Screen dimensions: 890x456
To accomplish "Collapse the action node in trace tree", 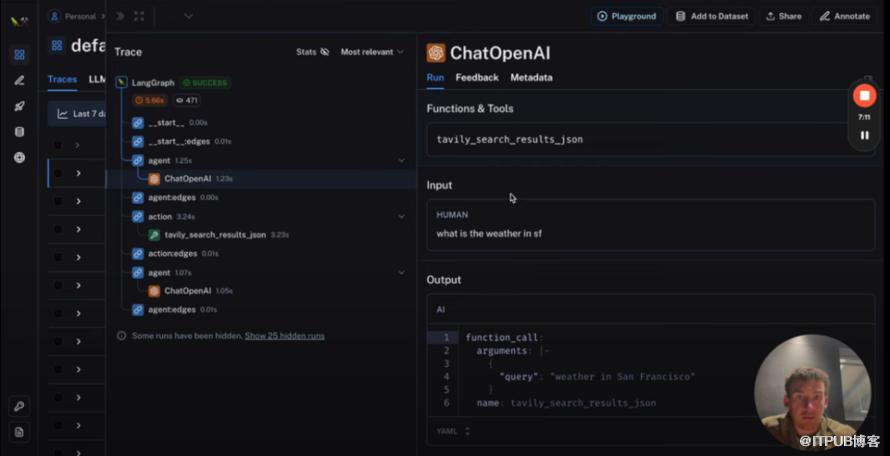I will tap(401, 216).
